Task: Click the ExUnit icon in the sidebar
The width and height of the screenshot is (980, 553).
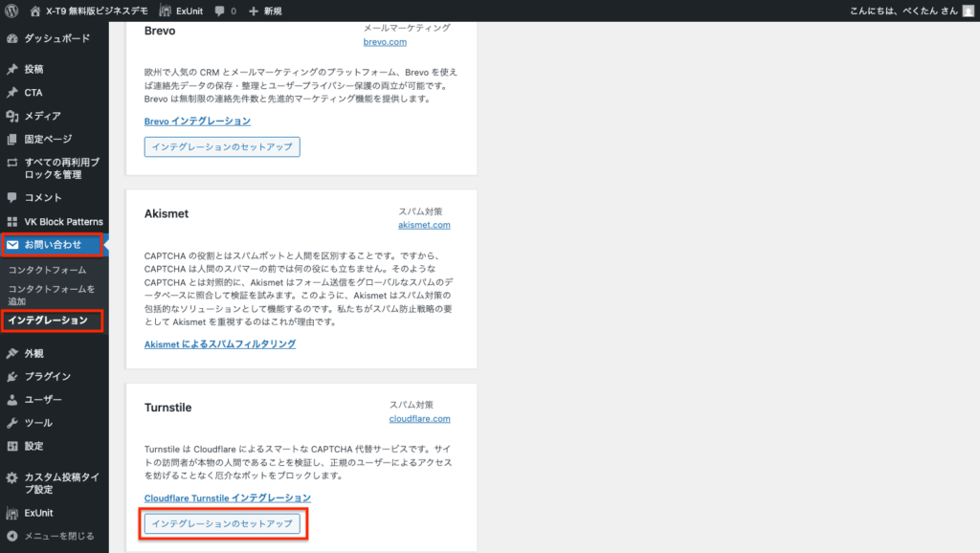Action: [x=11, y=513]
